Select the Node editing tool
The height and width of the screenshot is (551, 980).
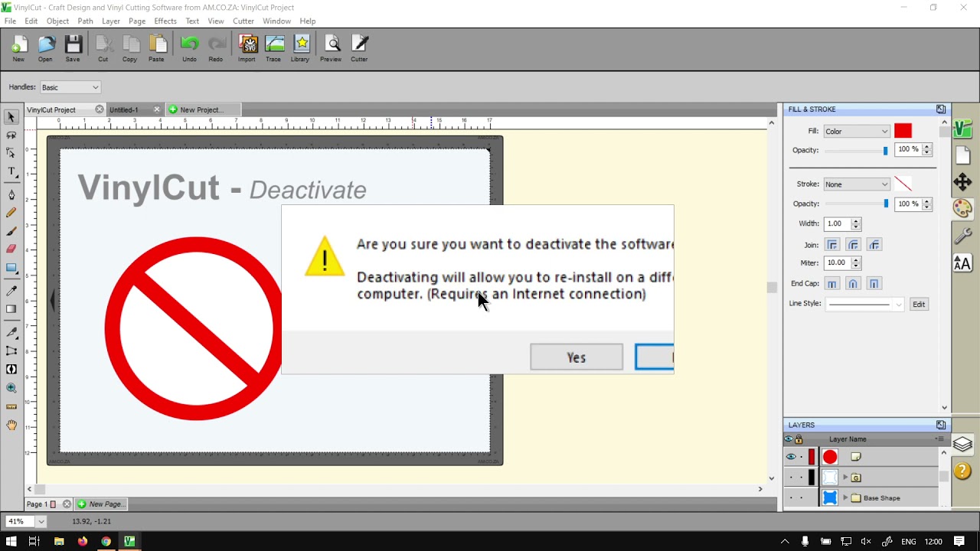click(11, 153)
